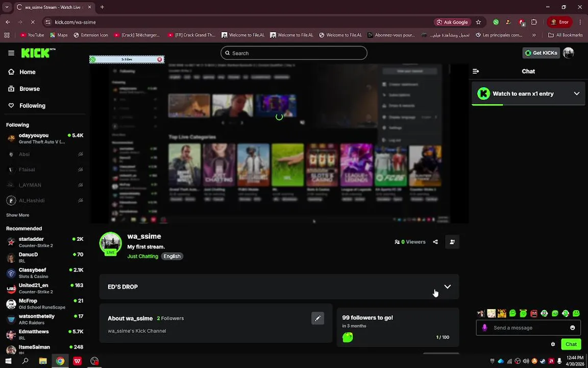
Task: Open I_AYMAN's channel in Following
Action: [45, 185]
